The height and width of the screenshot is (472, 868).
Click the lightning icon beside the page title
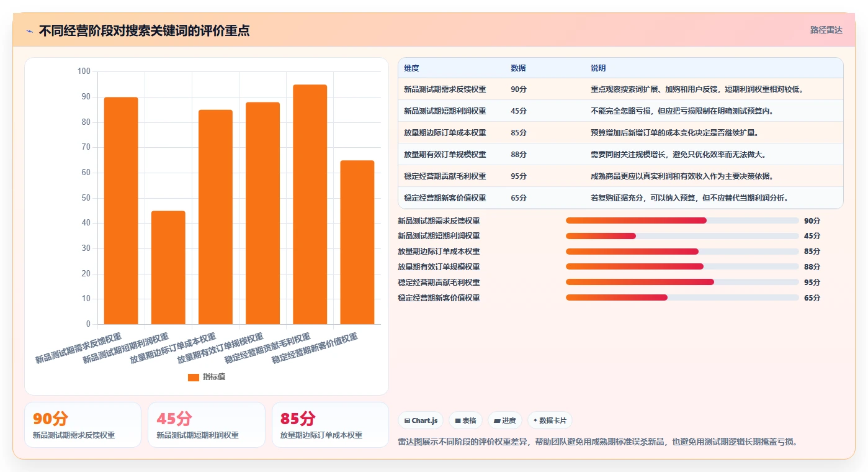29,31
